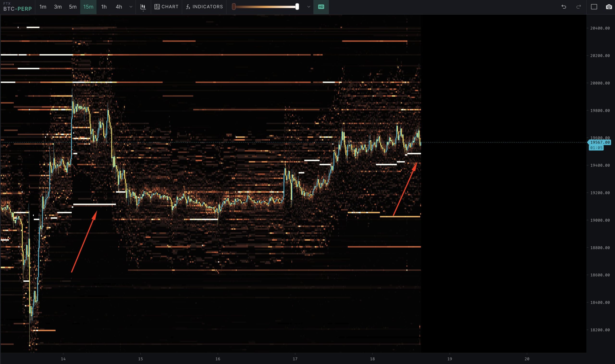Select the 1m timeframe
The height and width of the screenshot is (364, 615).
tap(43, 7)
